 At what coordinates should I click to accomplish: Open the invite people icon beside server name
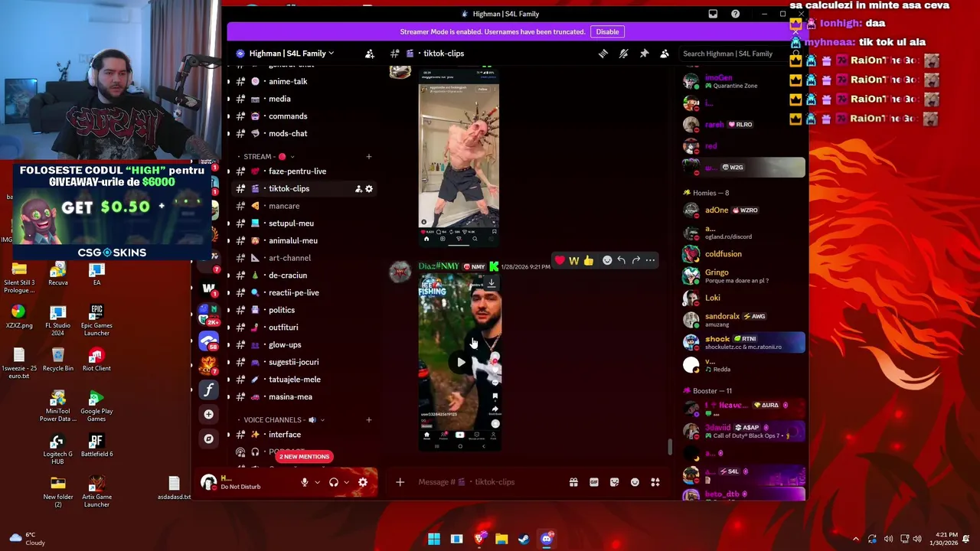[x=370, y=54]
